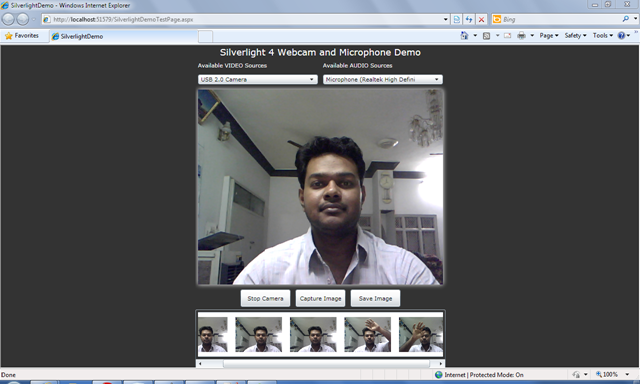
Task: Open the search provider dropdown arrow
Action: (x=635, y=19)
